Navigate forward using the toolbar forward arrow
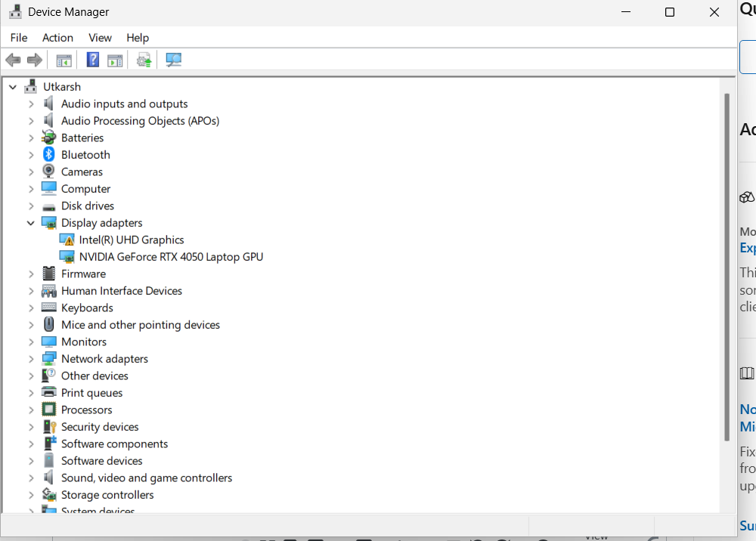 [34, 60]
